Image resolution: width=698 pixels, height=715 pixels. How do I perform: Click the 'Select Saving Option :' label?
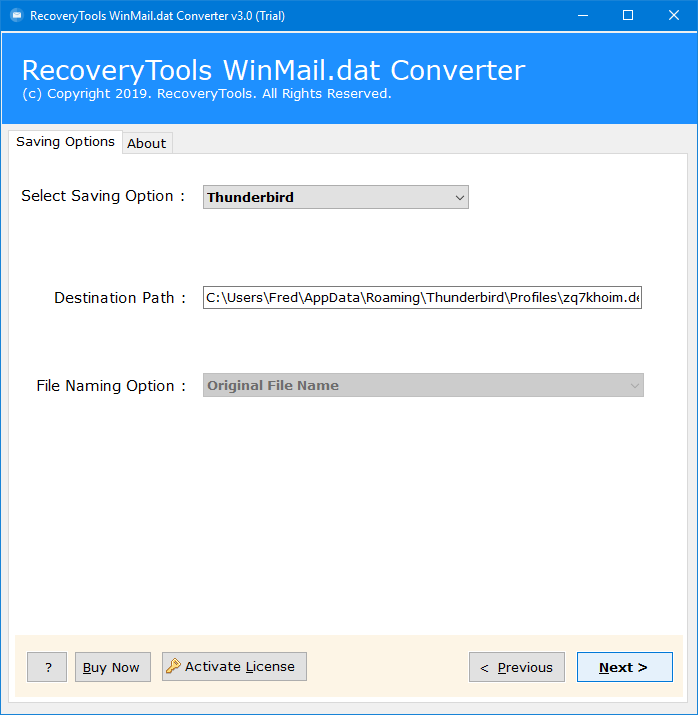pos(103,196)
